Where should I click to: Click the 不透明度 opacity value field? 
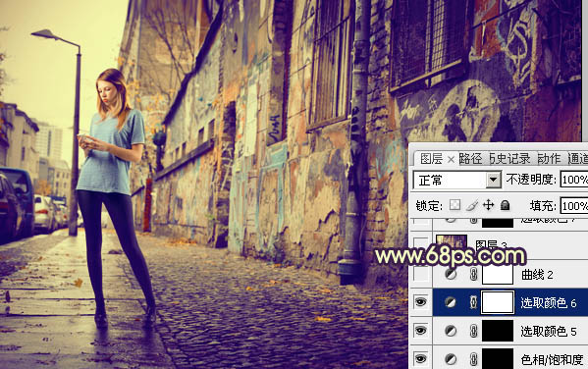[x=573, y=180]
